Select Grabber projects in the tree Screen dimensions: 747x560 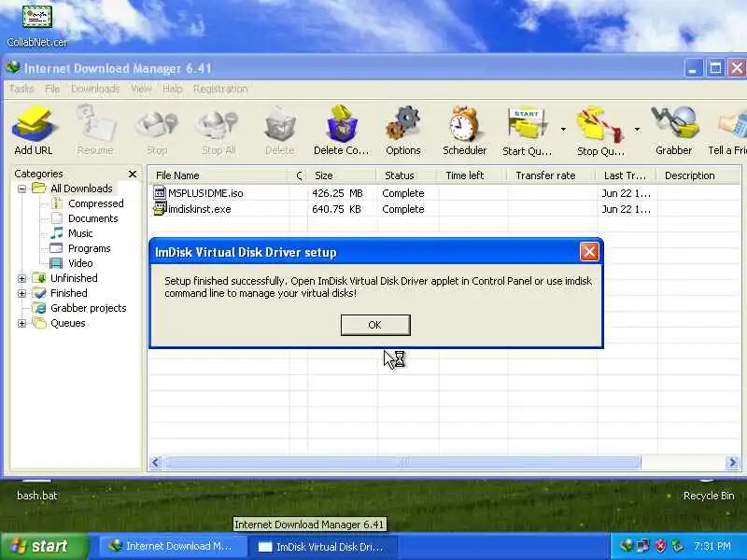tap(88, 308)
